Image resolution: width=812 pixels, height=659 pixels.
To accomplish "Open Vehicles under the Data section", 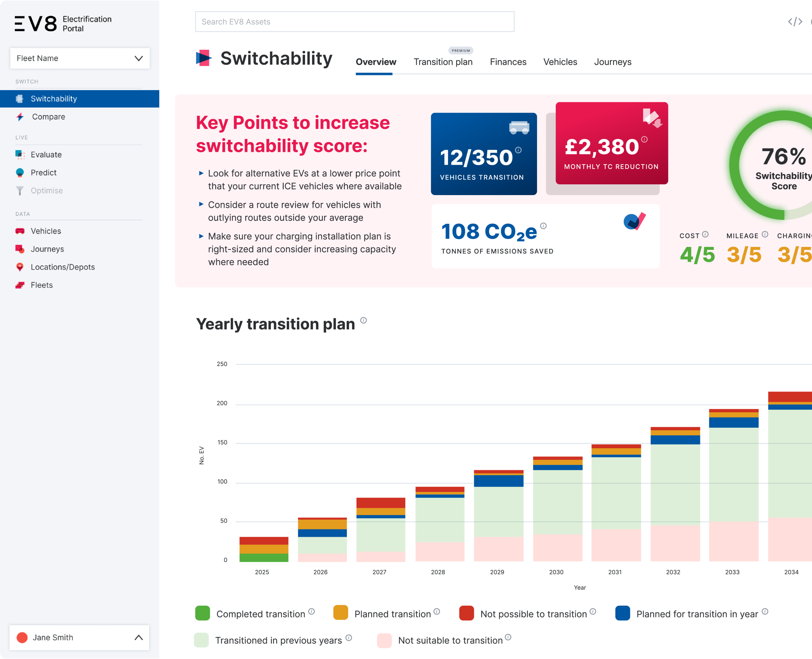I will coord(46,231).
